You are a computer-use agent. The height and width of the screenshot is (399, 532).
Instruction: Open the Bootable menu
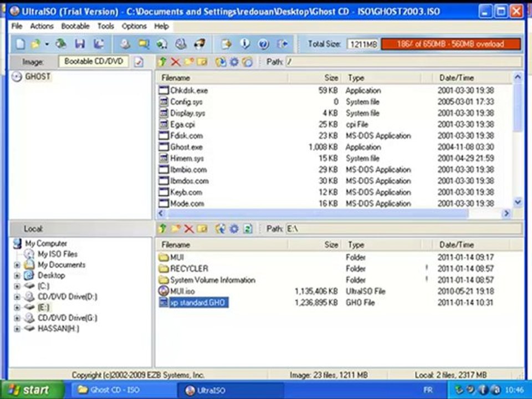tap(75, 26)
